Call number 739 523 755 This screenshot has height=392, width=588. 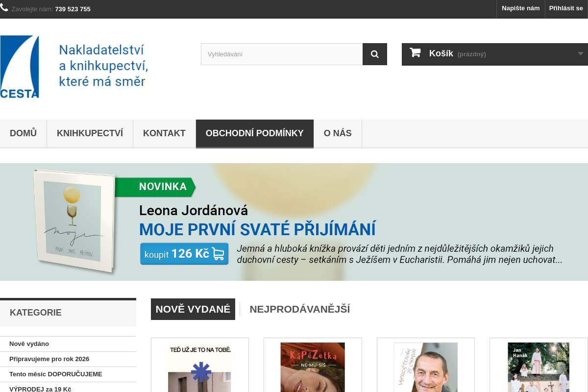click(x=73, y=9)
